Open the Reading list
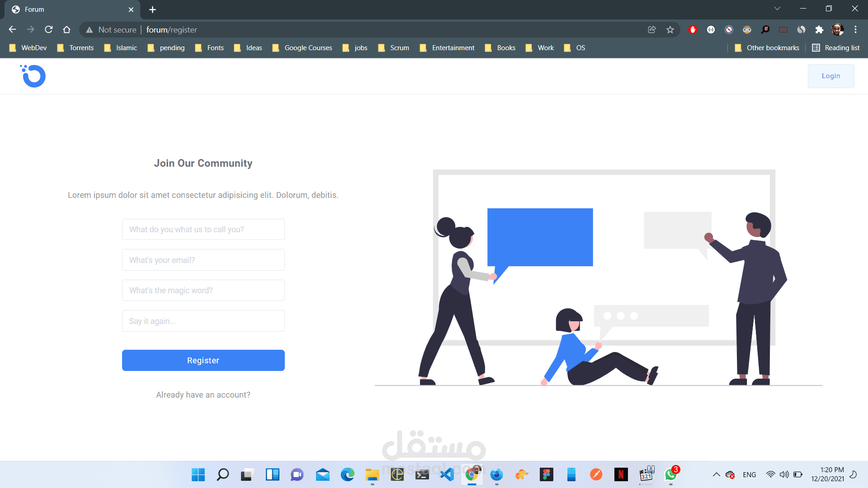The image size is (868, 488). 836,48
